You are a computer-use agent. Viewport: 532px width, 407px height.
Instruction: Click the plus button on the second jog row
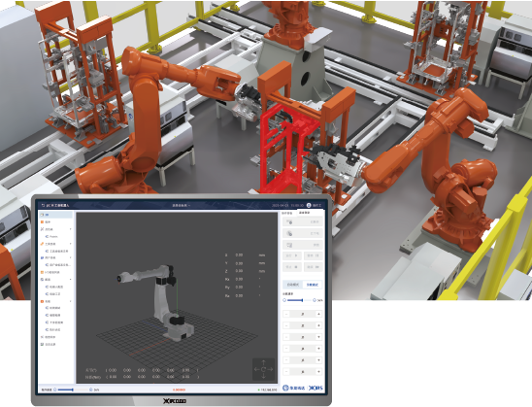tap(318, 325)
